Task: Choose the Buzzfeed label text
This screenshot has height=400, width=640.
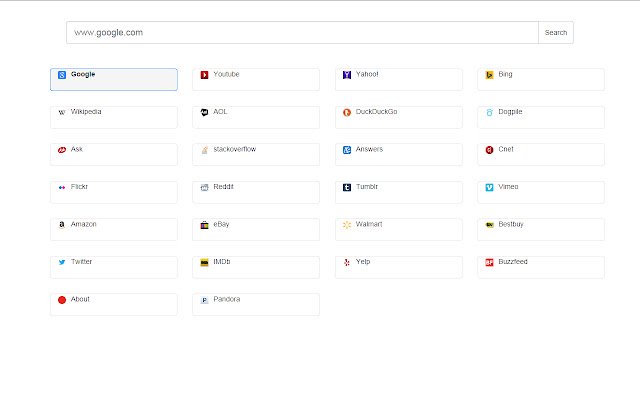Action: pyautogui.click(x=513, y=262)
